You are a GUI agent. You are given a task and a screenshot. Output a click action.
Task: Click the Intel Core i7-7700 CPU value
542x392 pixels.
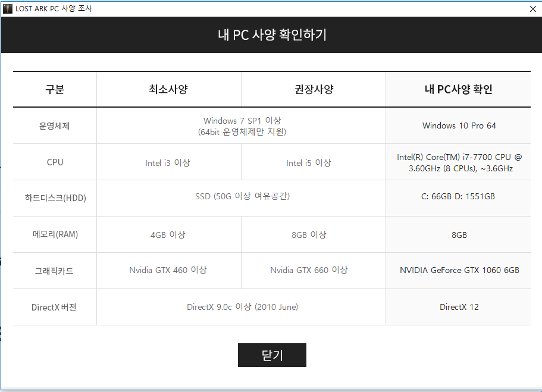tap(459, 162)
